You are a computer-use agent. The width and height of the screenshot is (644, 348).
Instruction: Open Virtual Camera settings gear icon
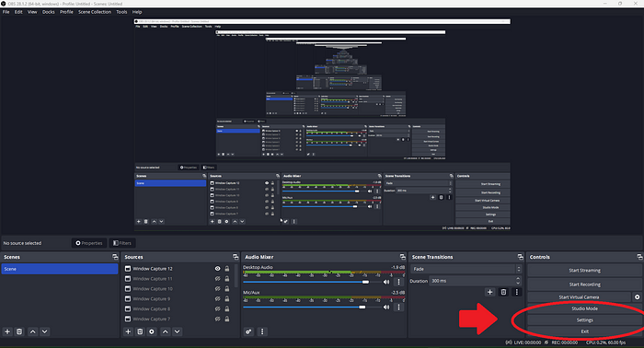coord(637,296)
